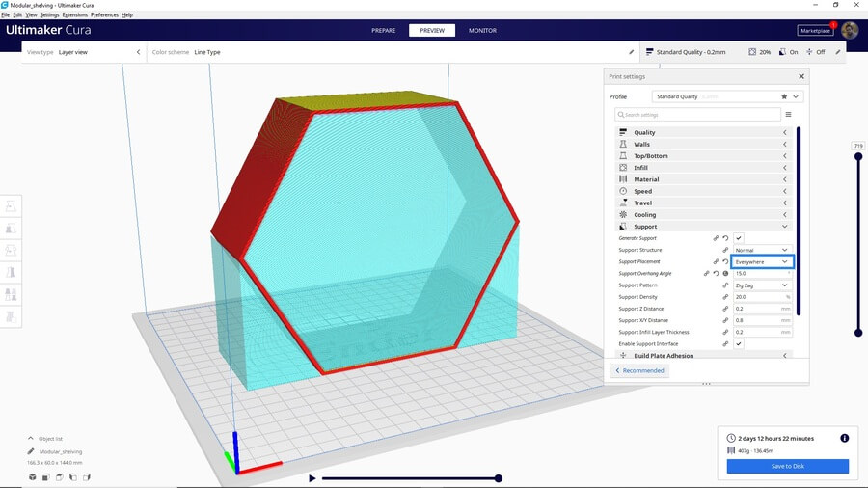The width and height of the screenshot is (868, 488).
Task: Click the star icon in Profile field
Action: (784, 96)
